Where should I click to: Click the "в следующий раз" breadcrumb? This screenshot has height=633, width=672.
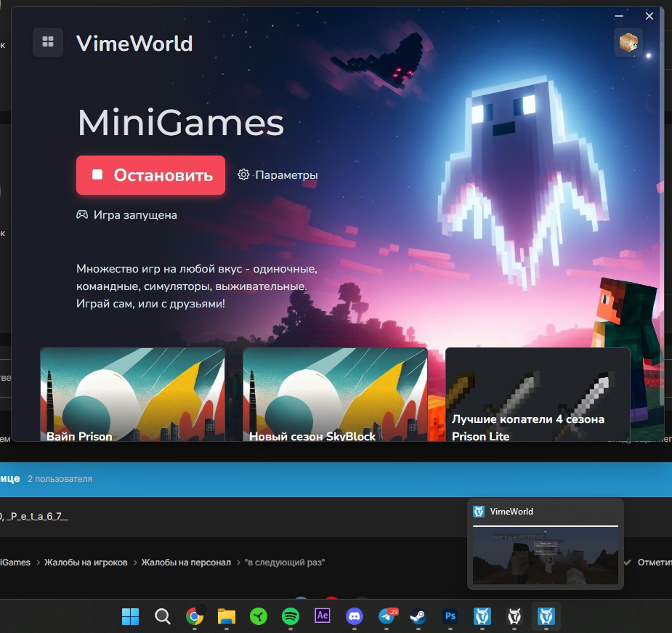coord(285,563)
